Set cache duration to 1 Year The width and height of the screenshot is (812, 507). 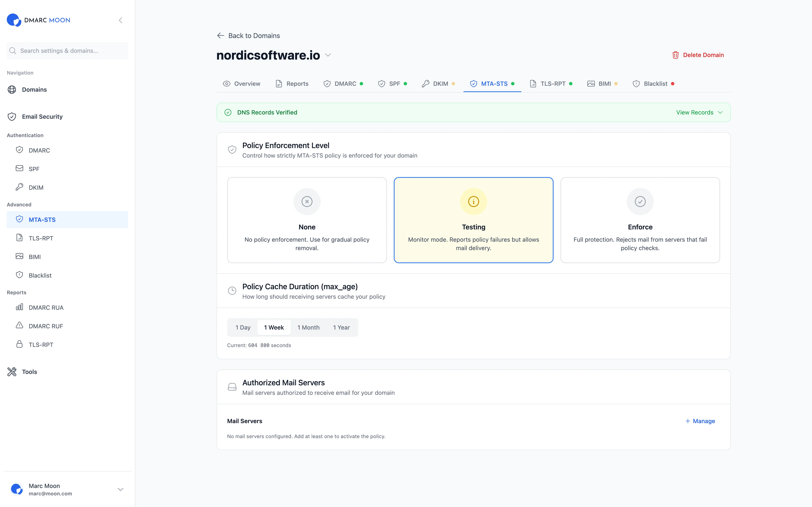pos(341,327)
